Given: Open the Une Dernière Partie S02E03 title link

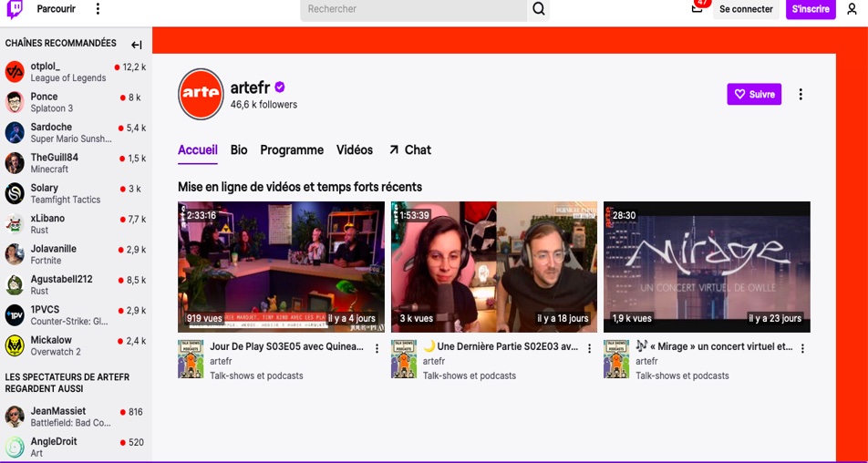Looking at the screenshot, I should point(501,347).
